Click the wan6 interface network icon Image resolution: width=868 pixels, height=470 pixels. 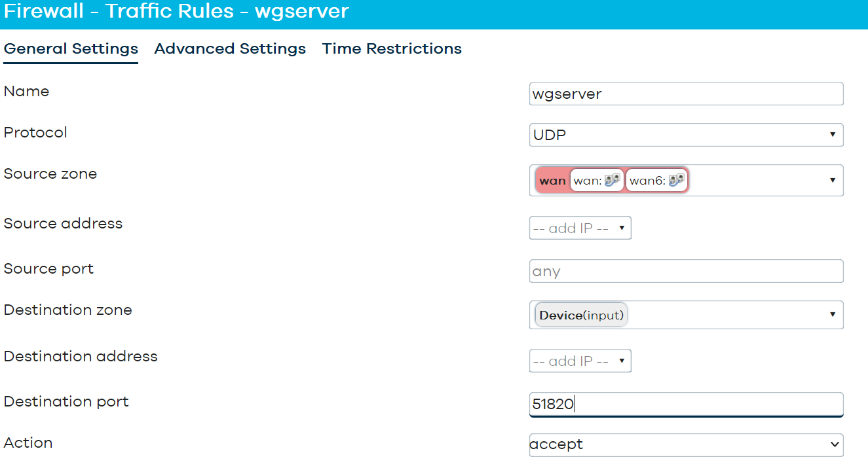click(676, 181)
